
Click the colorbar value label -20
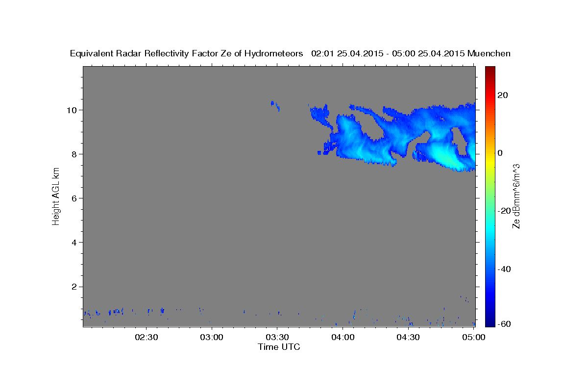[x=505, y=211]
